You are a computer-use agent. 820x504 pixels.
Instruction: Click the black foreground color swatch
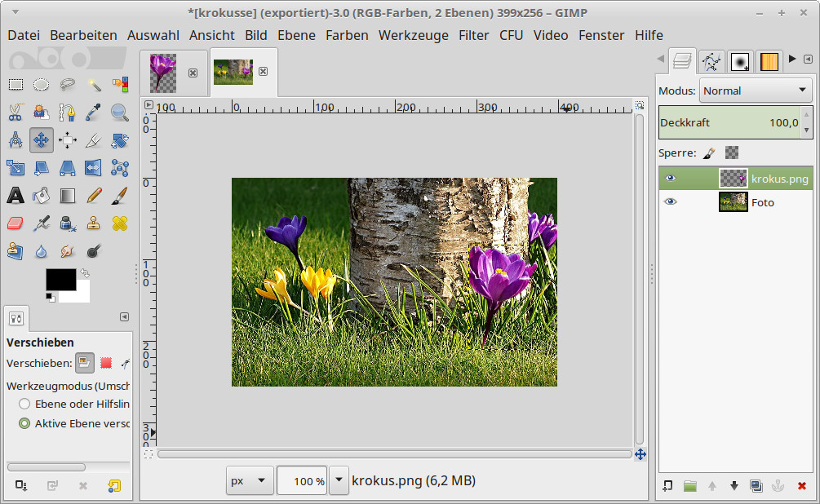60,279
